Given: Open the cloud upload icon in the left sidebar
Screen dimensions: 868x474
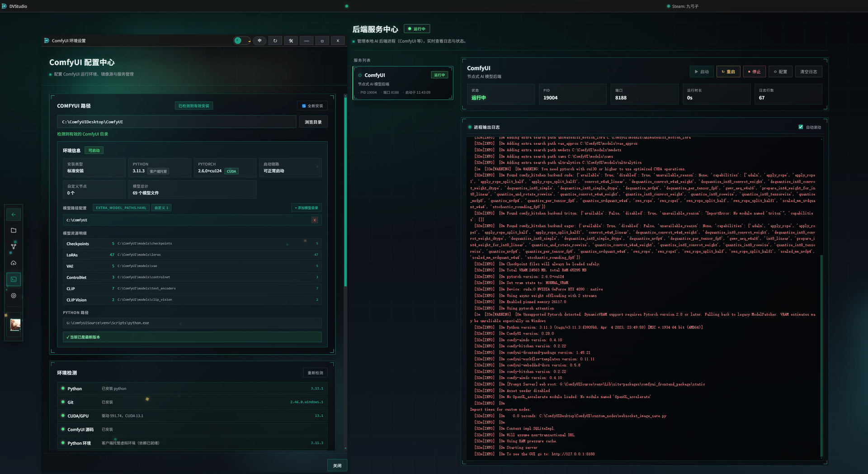Looking at the screenshot, I should click(14, 263).
